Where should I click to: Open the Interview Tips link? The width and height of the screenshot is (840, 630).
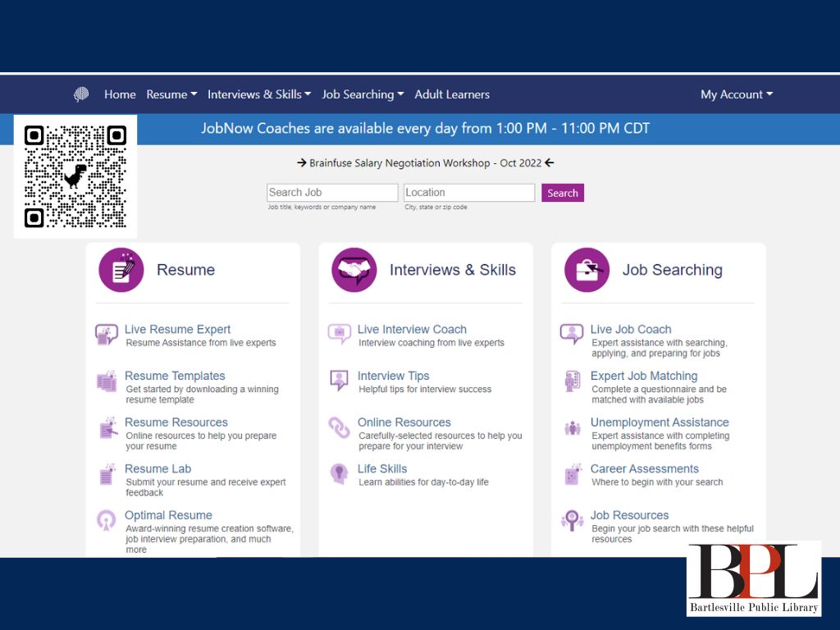(393, 376)
